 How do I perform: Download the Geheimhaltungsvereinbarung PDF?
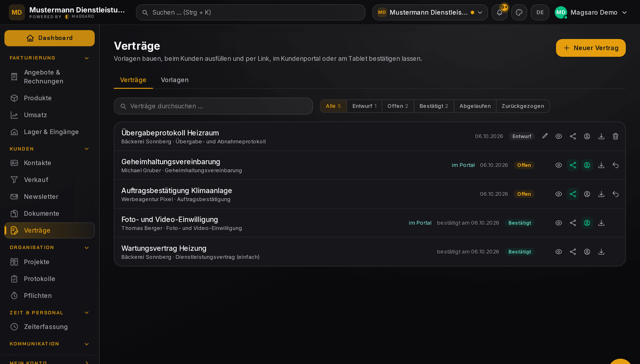[601, 165]
